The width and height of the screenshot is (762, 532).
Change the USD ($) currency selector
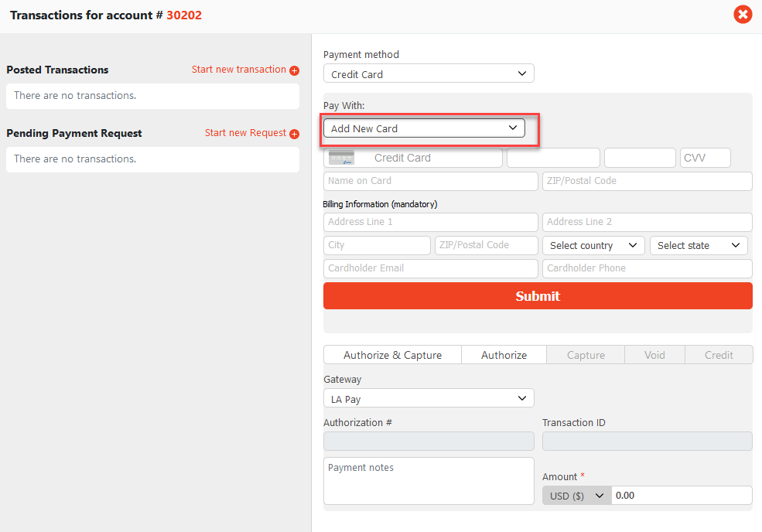click(576, 496)
